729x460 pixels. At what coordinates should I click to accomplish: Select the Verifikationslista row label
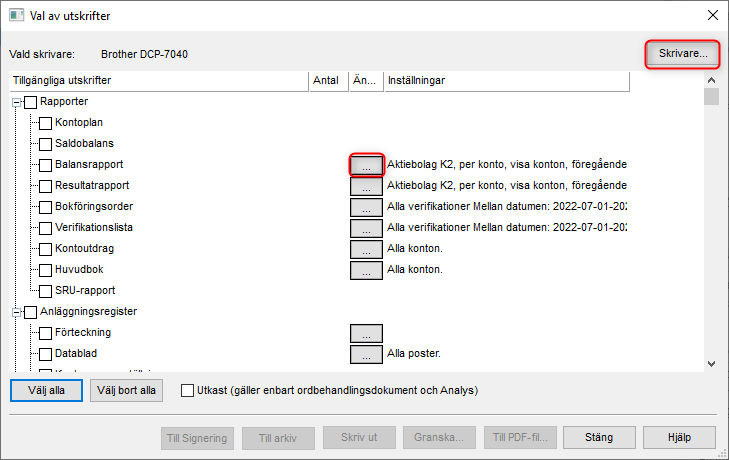point(94,228)
